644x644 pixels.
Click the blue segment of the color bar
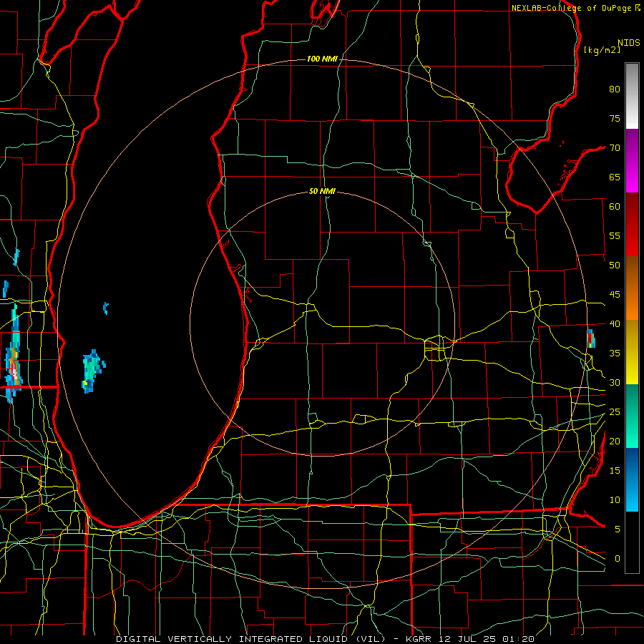pyautogui.click(x=632, y=479)
